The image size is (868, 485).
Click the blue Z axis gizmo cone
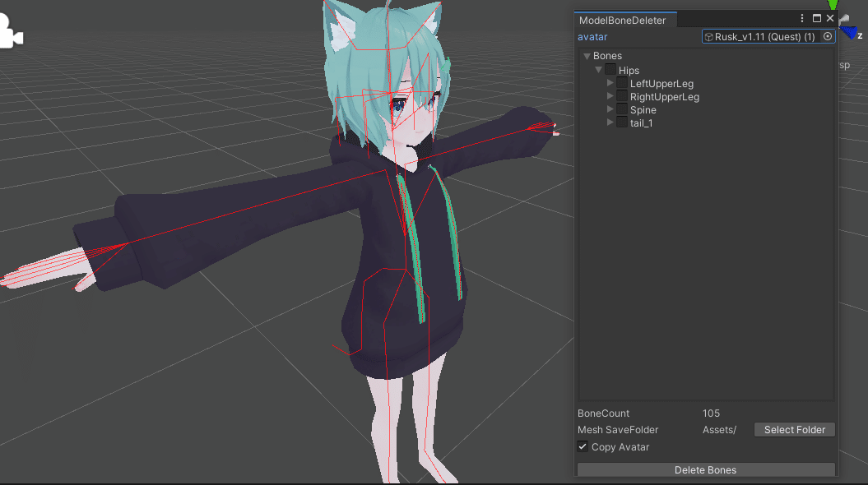(x=848, y=32)
